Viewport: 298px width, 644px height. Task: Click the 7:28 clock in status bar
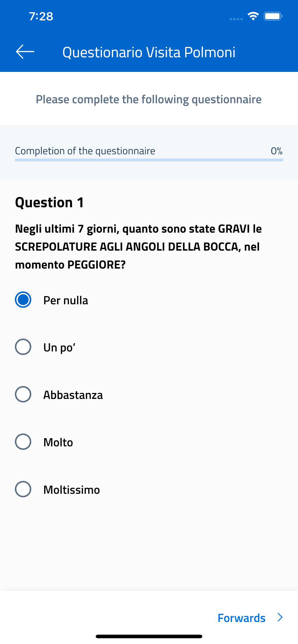[x=41, y=17]
